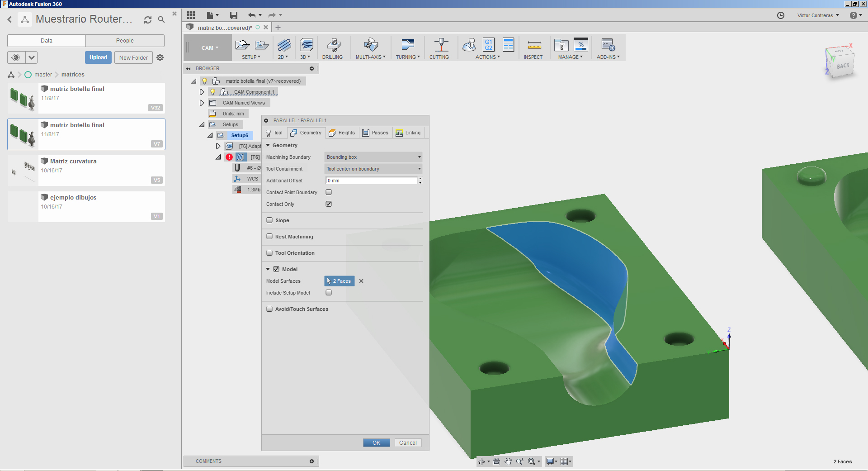Enable Tool Orientation checkbox

coord(269,253)
